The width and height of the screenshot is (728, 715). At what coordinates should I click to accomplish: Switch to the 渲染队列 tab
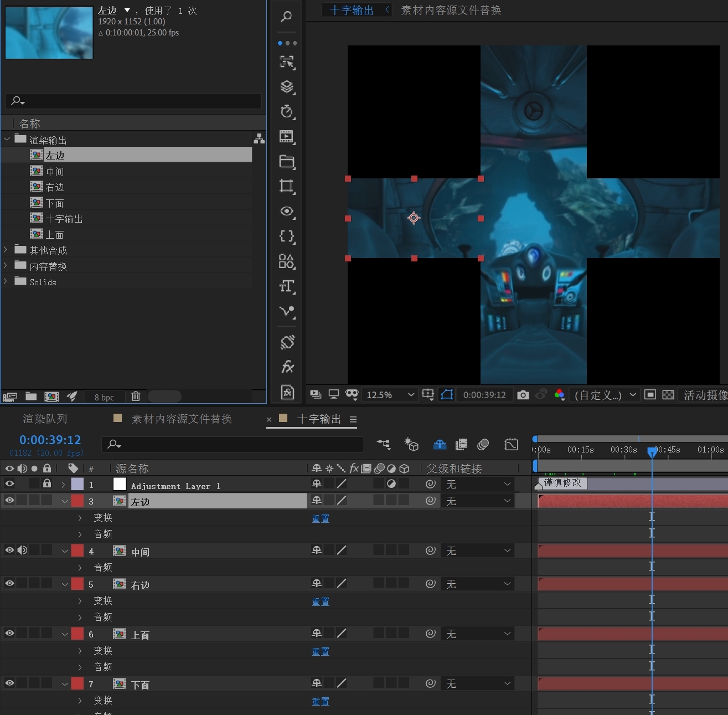pyautogui.click(x=45, y=419)
